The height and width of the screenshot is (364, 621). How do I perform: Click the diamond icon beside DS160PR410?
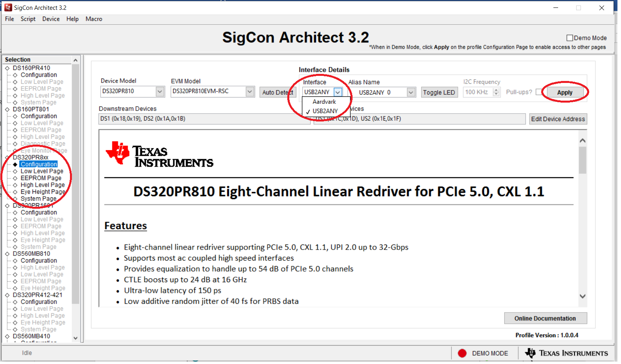coord(7,68)
